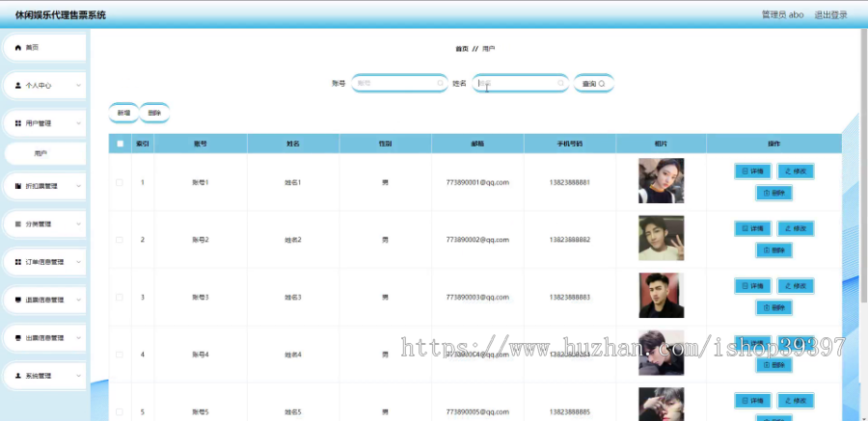Click 详情 button for 账号3
This screenshot has height=421, width=868.
[x=753, y=286]
